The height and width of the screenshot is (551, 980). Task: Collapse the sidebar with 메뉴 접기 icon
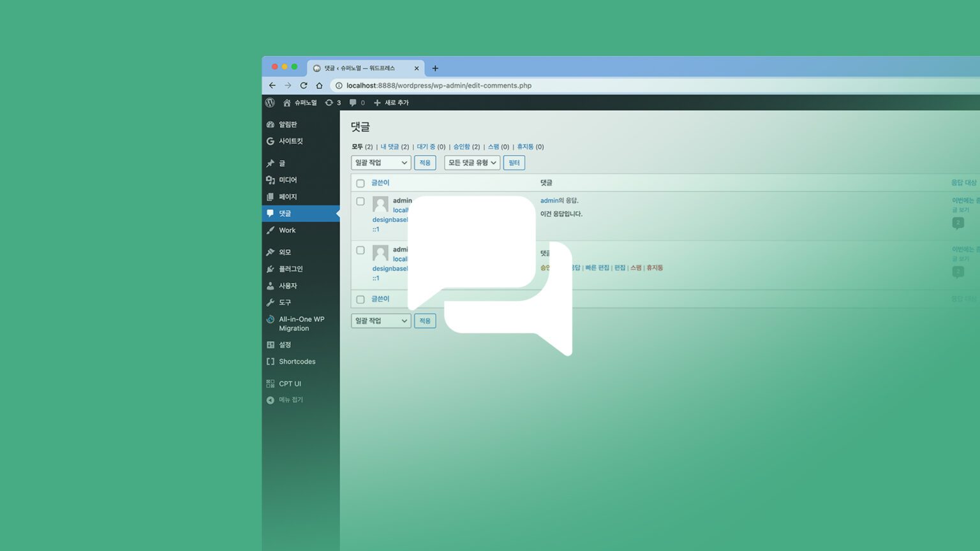(271, 400)
